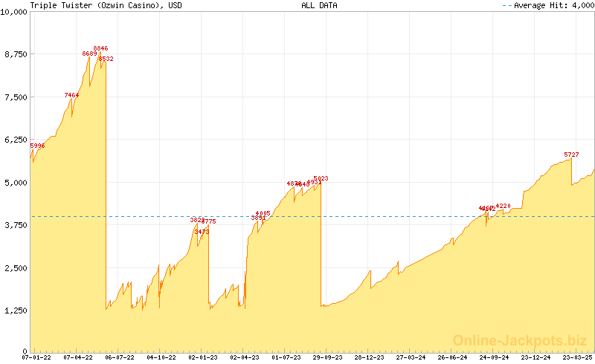Click the 5023 data label
Viewport: 595px width, 364px height.
[321, 178]
